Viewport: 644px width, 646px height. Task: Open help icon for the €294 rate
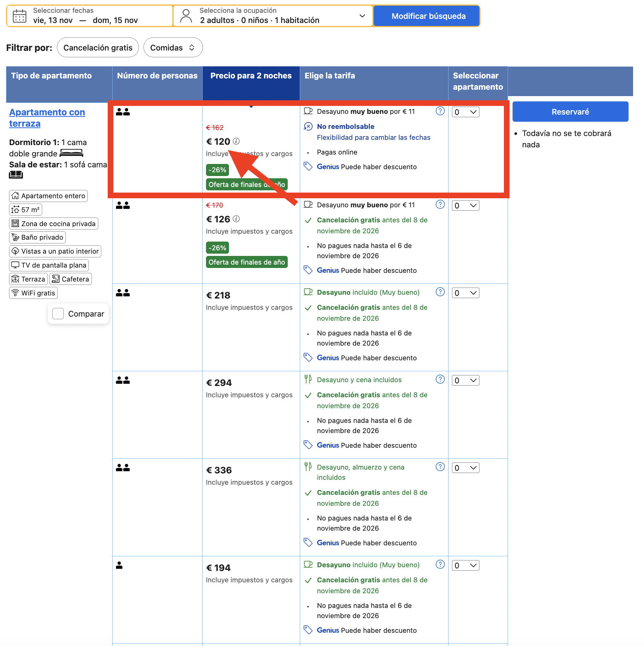tap(440, 380)
